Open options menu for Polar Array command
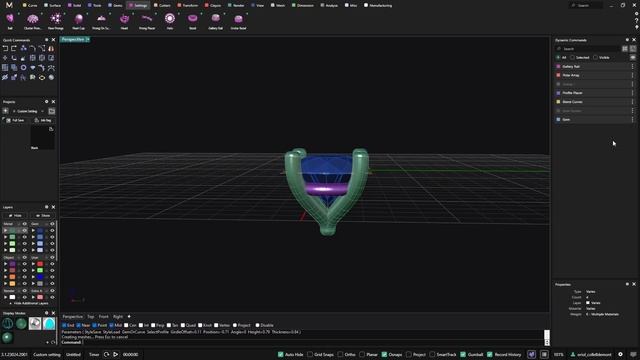 tap(633, 75)
